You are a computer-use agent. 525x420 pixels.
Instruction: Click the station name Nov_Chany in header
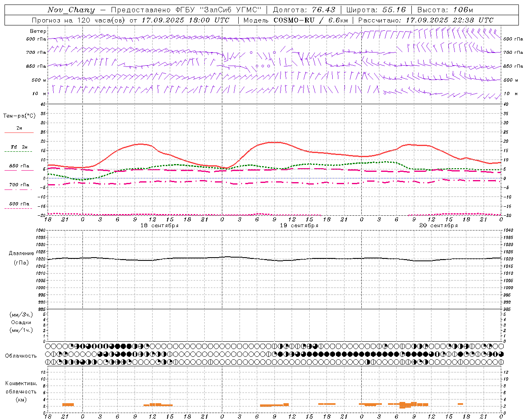71,10
